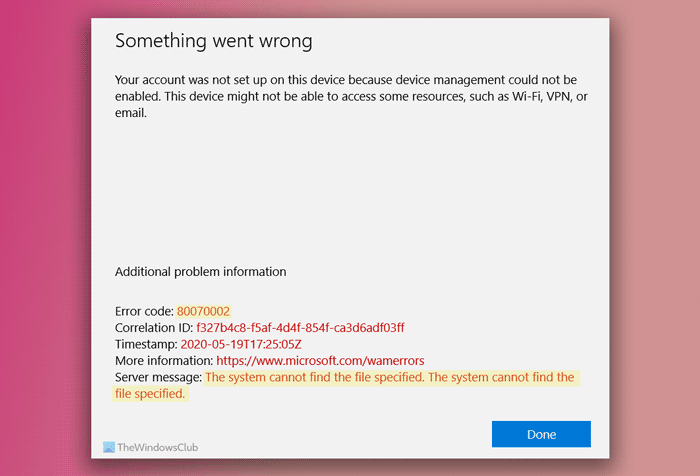
Task: Select the error code 80070002 value
Action: pos(203,312)
